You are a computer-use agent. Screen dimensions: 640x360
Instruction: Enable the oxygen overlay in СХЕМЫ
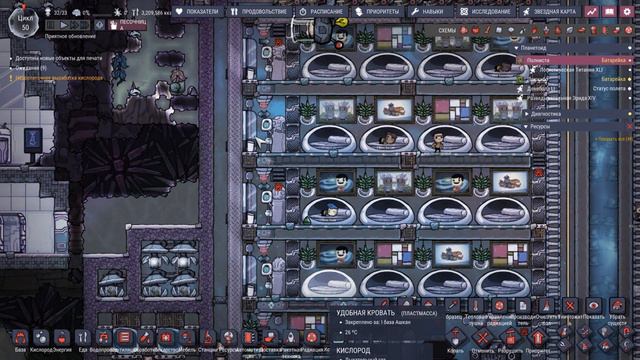point(464,30)
